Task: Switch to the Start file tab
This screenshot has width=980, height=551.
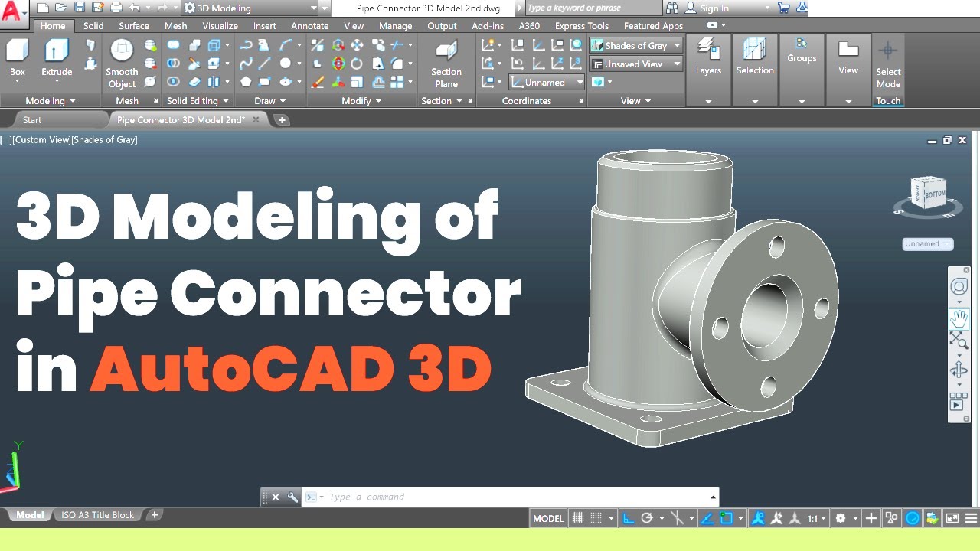Action: (32, 119)
